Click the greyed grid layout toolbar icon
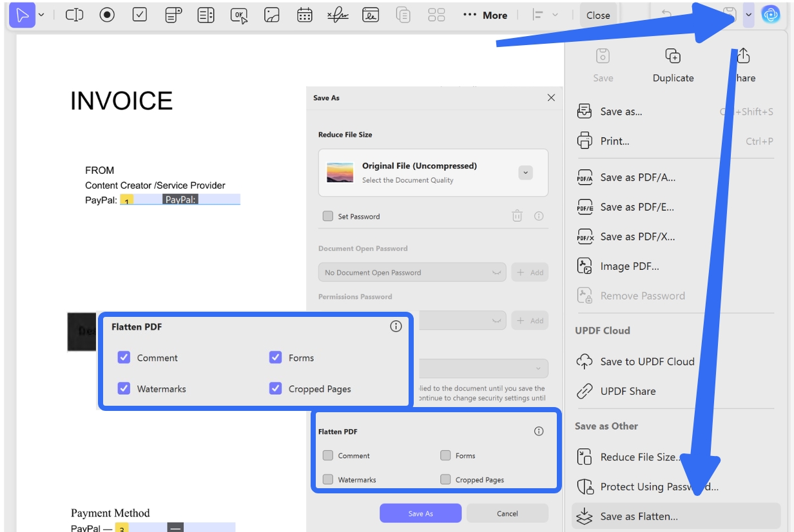Screen dimensions: 794x532 tap(437, 15)
